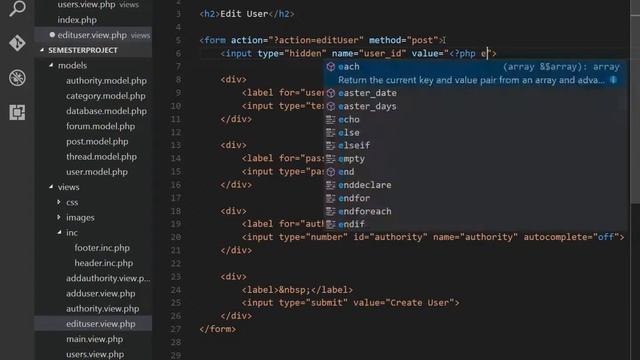This screenshot has width=640, height=360.
Task: Open forum.model.php file
Action: 100,126
